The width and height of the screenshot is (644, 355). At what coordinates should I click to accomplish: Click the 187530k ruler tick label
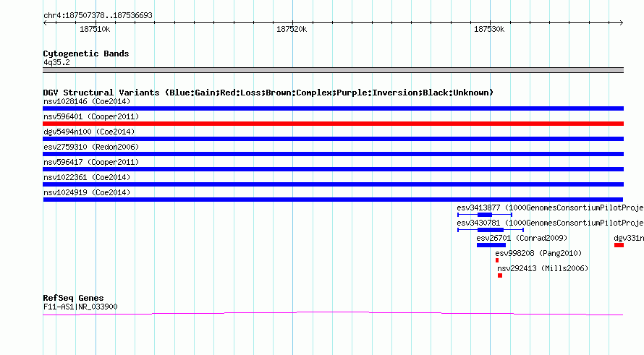[x=489, y=29]
